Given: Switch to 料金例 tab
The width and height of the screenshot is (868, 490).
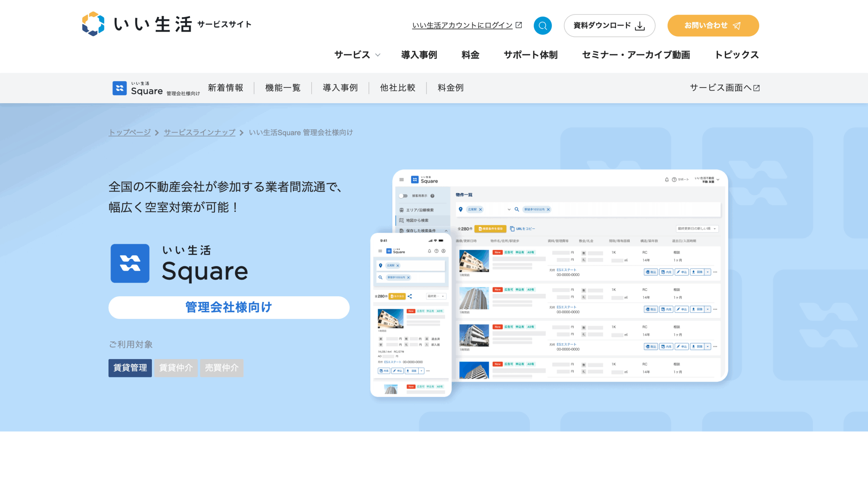Looking at the screenshot, I should click(x=450, y=88).
